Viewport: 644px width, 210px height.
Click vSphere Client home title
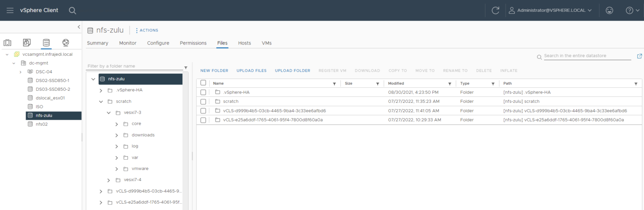[39, 10]
